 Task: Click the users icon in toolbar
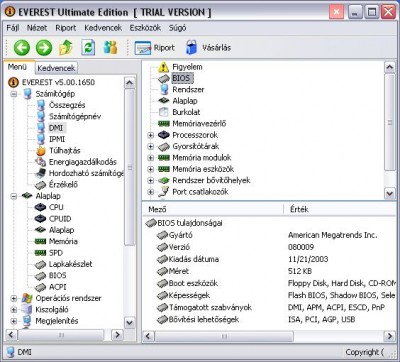click(110, 48)
